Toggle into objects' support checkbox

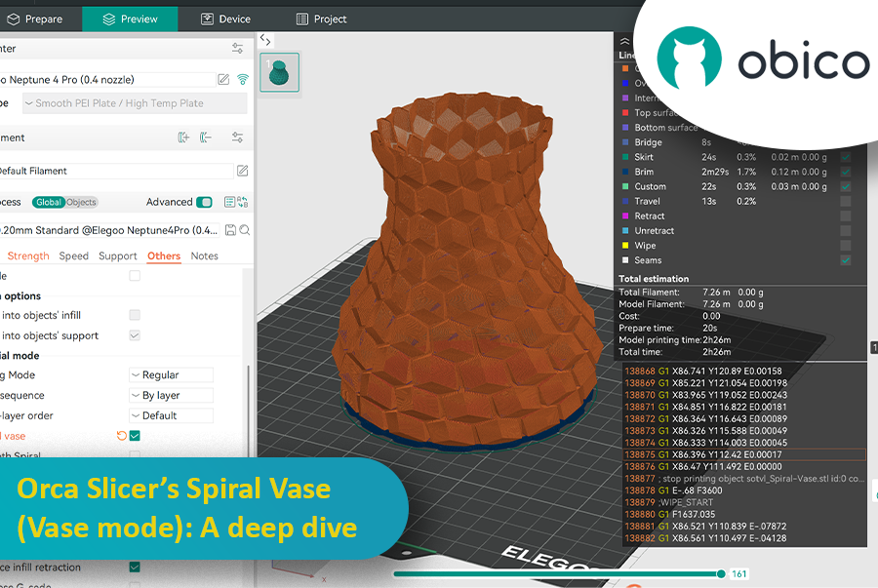(135, 335)
